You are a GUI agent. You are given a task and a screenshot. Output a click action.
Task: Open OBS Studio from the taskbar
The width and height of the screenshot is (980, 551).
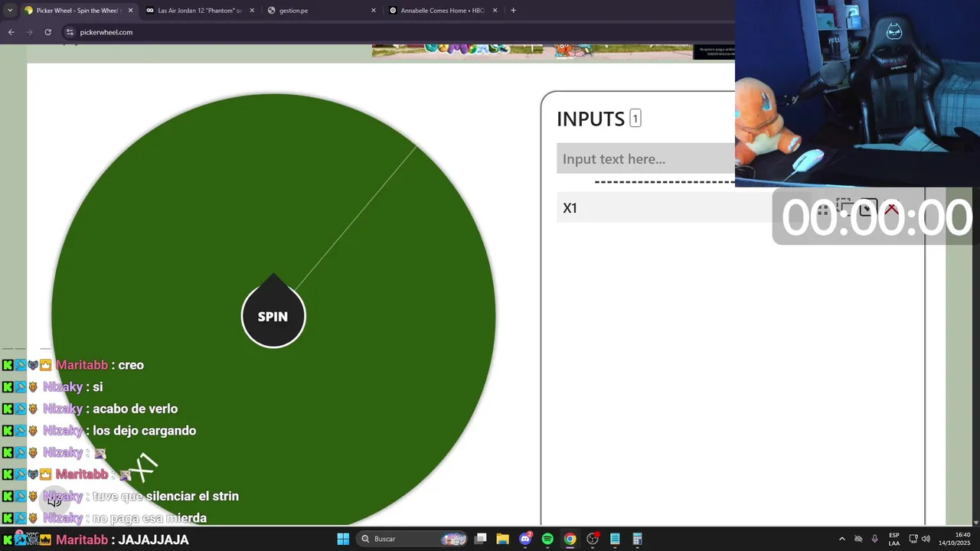(593, 539)
